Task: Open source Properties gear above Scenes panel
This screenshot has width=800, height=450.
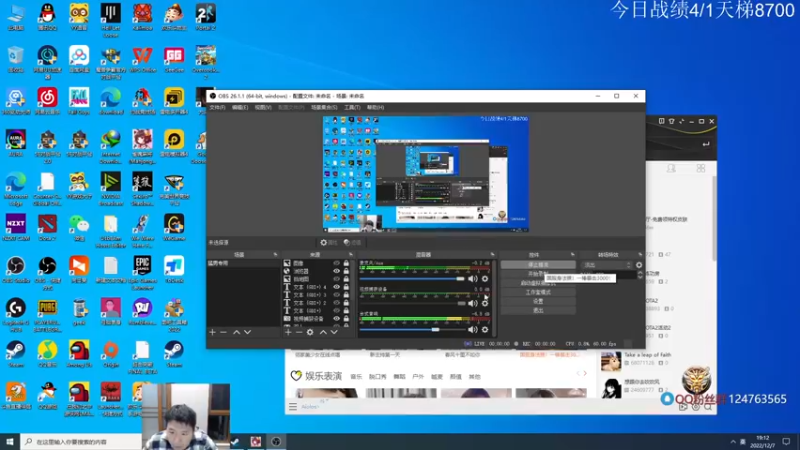Action: coord(329,242)
